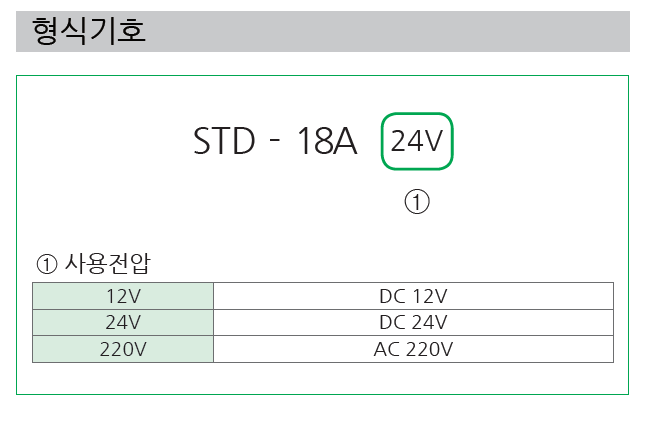Viewport: 650px width, 432px height.
Task: Select the 220V cell in voltage table
Action: [x=123, y=349]
